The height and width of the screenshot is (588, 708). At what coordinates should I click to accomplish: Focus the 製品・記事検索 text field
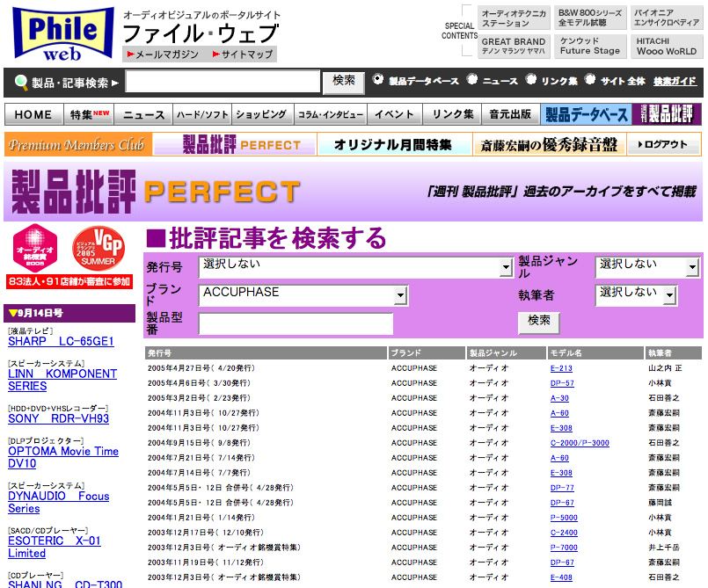(223, 82)
